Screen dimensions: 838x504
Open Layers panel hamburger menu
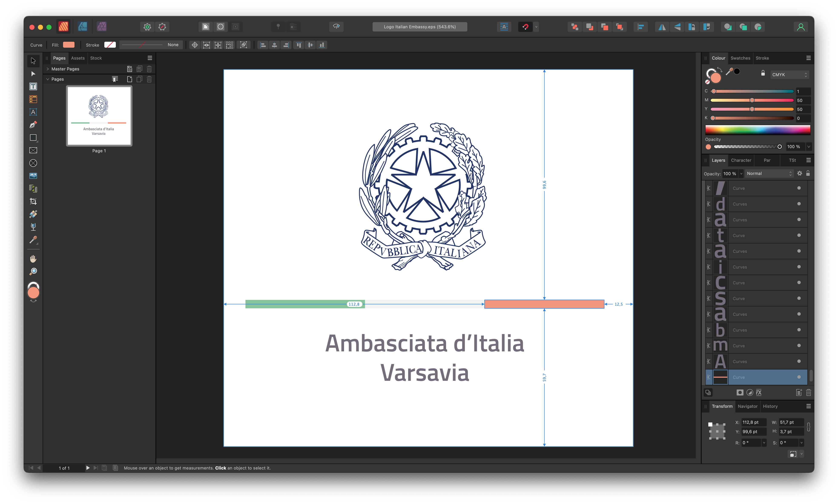(x=808, y=160)
